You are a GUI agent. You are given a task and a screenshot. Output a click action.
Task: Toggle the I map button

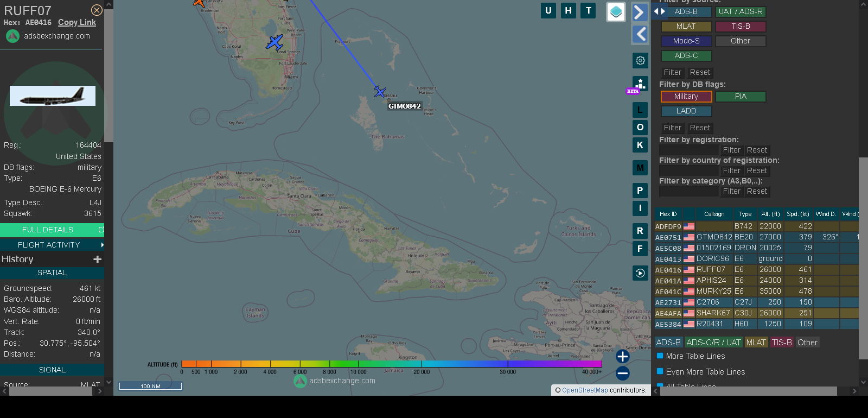640,208
